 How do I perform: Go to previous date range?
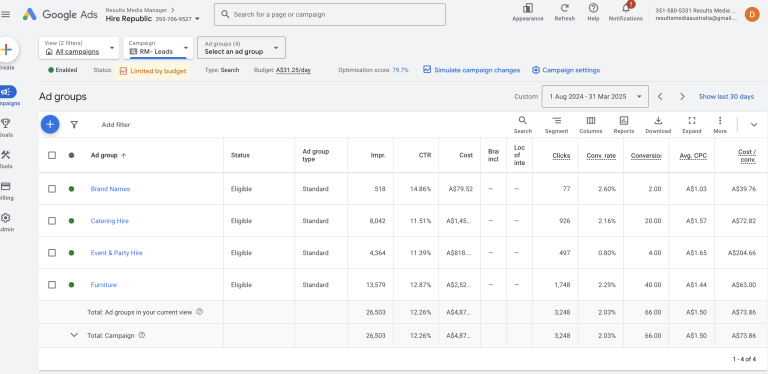660,96
